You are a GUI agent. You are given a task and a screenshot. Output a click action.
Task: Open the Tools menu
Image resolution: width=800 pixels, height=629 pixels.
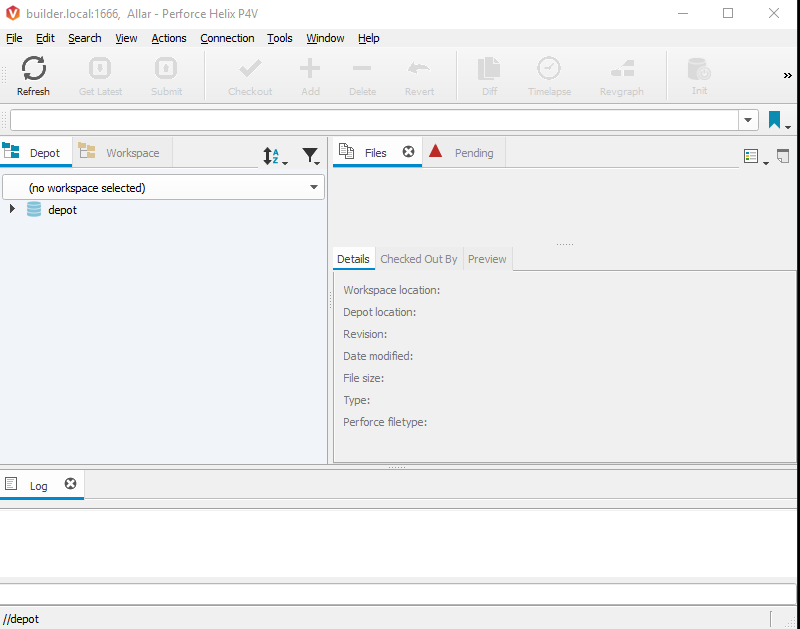280,38
